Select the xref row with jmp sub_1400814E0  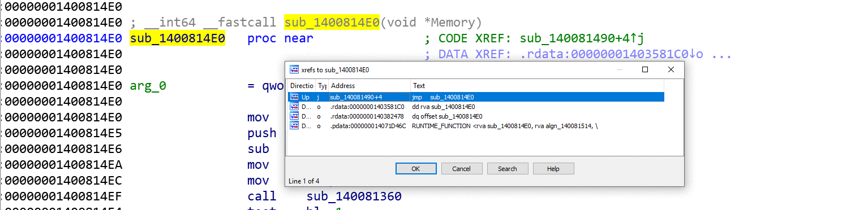pyautogui.click(x=475, y=97)
